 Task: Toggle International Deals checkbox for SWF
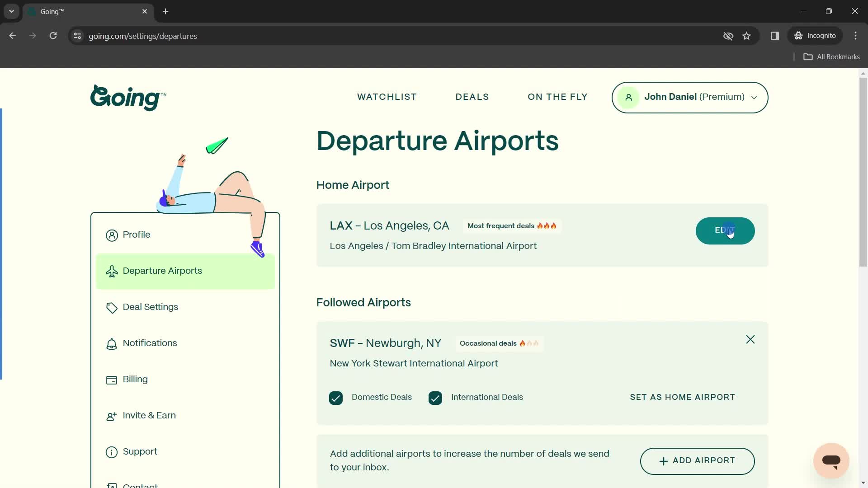pos(436,398)
